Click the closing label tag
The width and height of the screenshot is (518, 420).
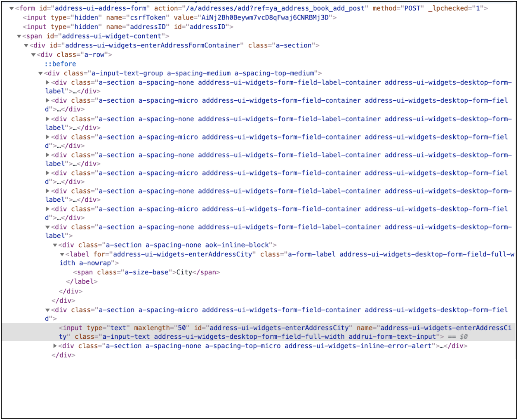[x=82, y=282]
